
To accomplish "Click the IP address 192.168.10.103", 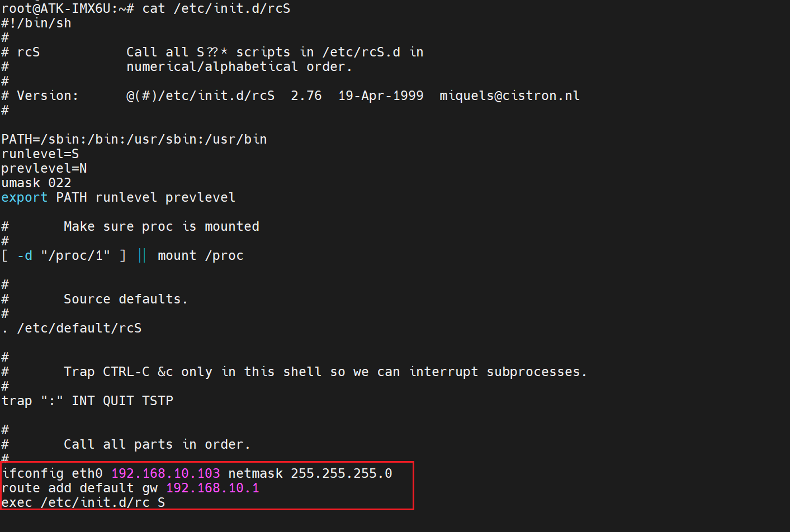I will 165,473.
